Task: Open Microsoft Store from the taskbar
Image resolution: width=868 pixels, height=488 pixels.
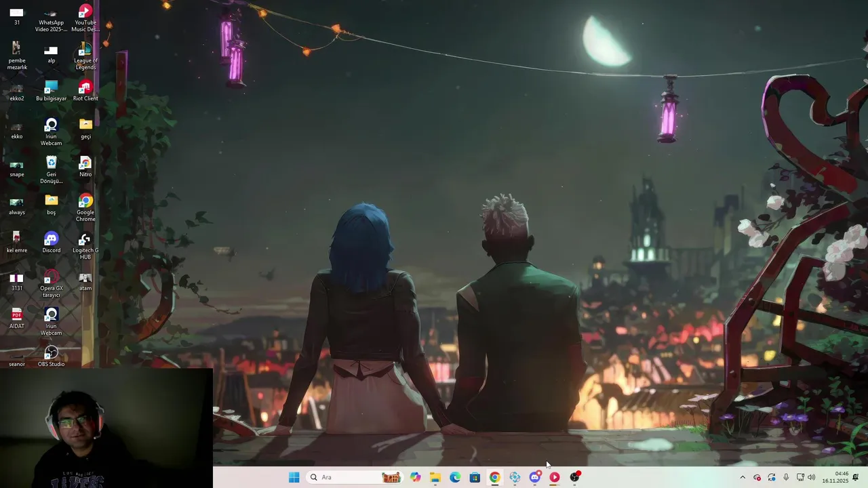Action: (x=475, y=477)
